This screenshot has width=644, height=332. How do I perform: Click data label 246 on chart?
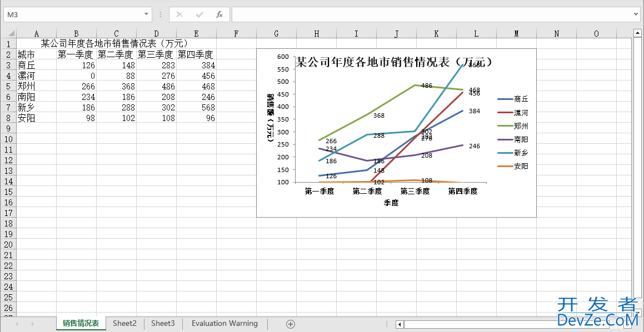click(475, 145)
